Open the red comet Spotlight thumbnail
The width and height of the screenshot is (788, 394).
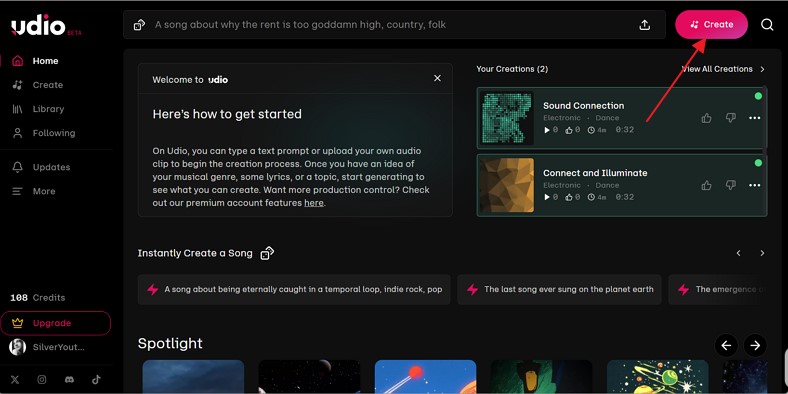point(426,376)
